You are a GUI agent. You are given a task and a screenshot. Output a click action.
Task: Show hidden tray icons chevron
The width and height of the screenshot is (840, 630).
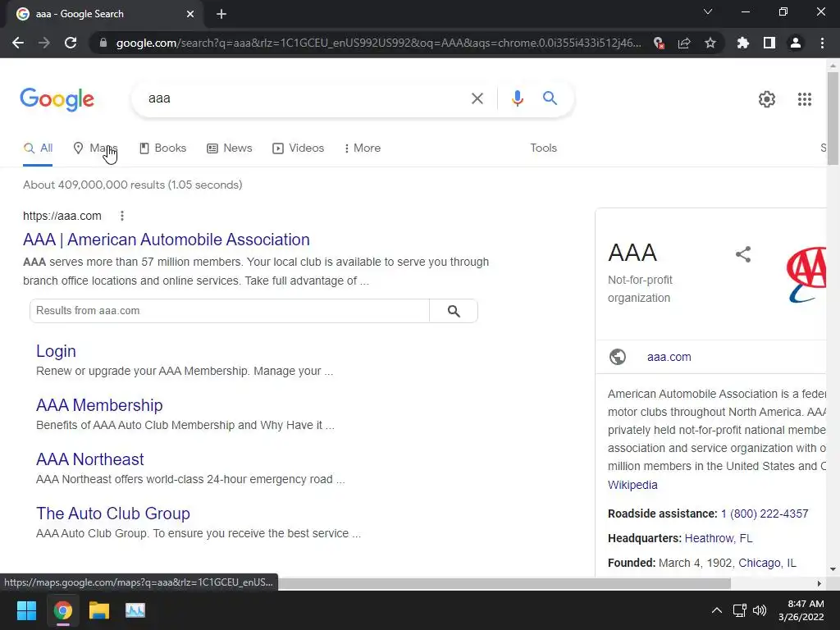click(x=716, y=610)
